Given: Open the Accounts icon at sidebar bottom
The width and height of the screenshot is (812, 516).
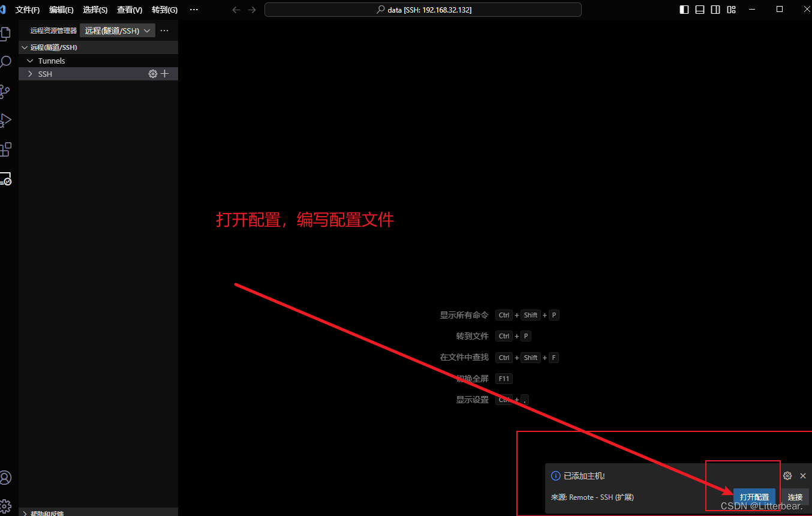Looking at the screenshot, I should tap(6, 478).
